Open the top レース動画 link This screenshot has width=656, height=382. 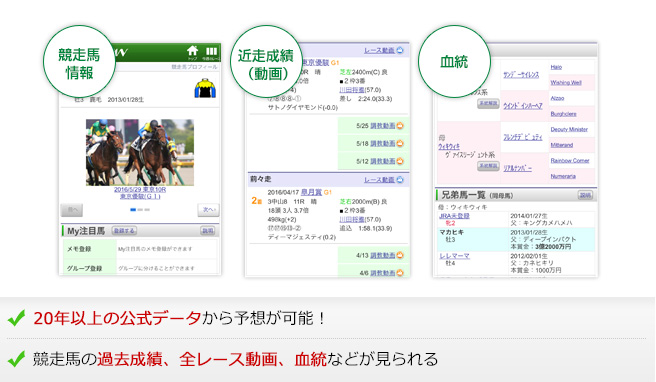point(379,50)
